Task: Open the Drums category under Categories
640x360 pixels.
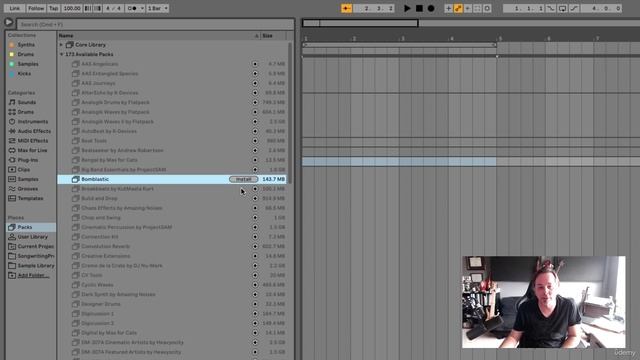Action: point(26,112)
